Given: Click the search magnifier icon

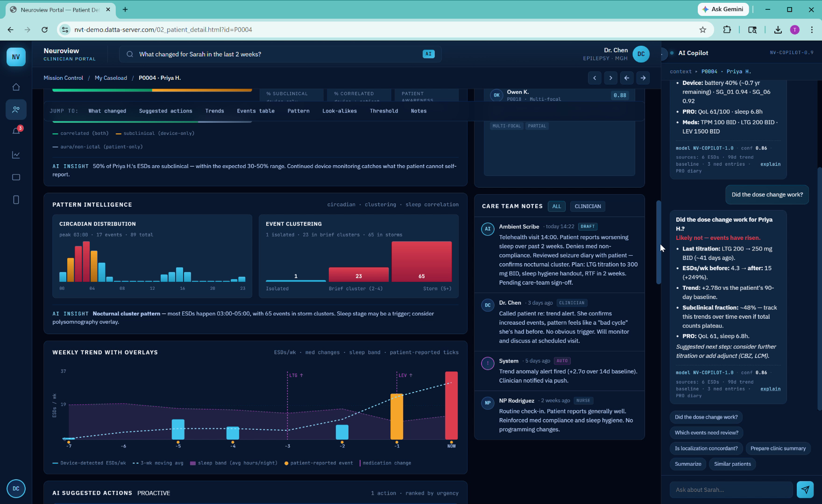Looking at the screenshot, I should (130, 54).
